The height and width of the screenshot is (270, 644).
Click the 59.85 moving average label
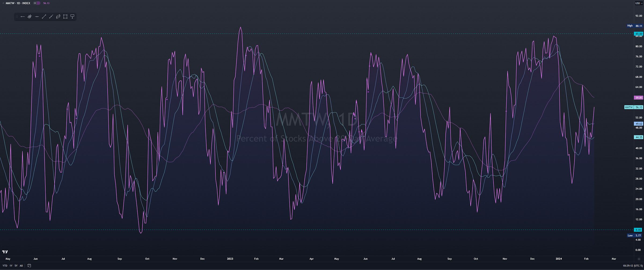(638, 98)
